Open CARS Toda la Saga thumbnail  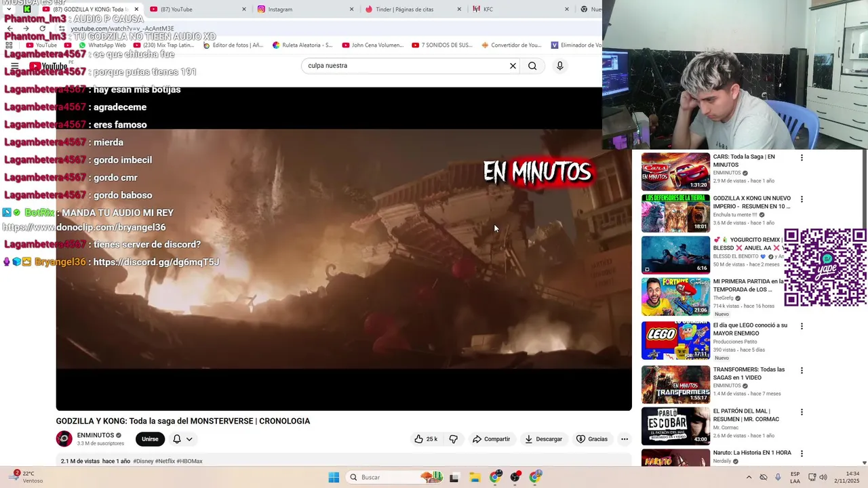[675, 171]
